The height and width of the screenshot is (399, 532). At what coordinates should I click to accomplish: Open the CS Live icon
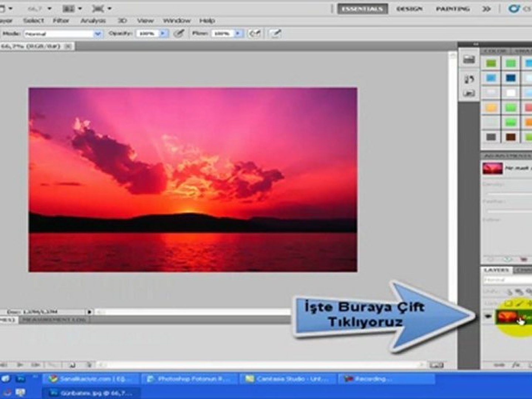514,8
